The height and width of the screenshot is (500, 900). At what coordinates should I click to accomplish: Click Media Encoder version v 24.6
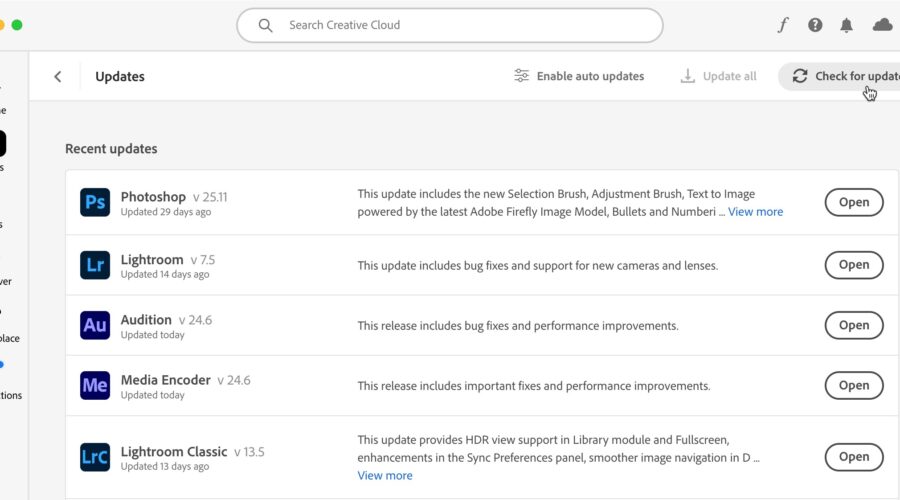pos(234,381)
